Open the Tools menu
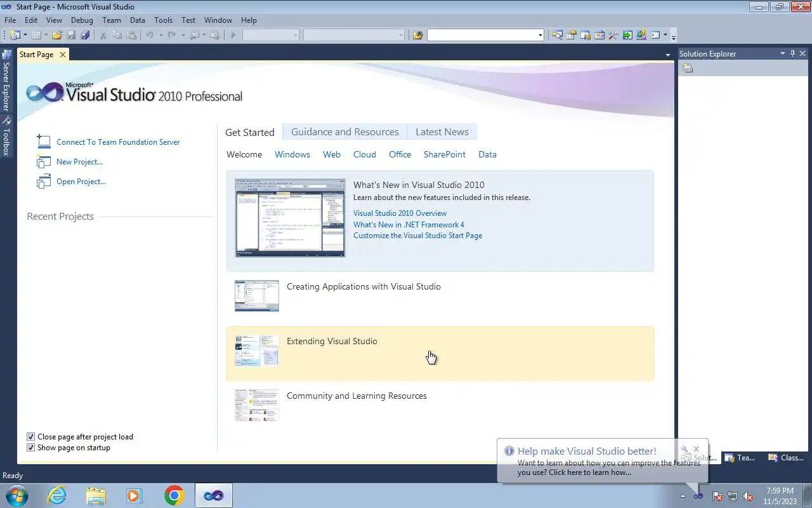The image size is (812, 508). [163, 20]
